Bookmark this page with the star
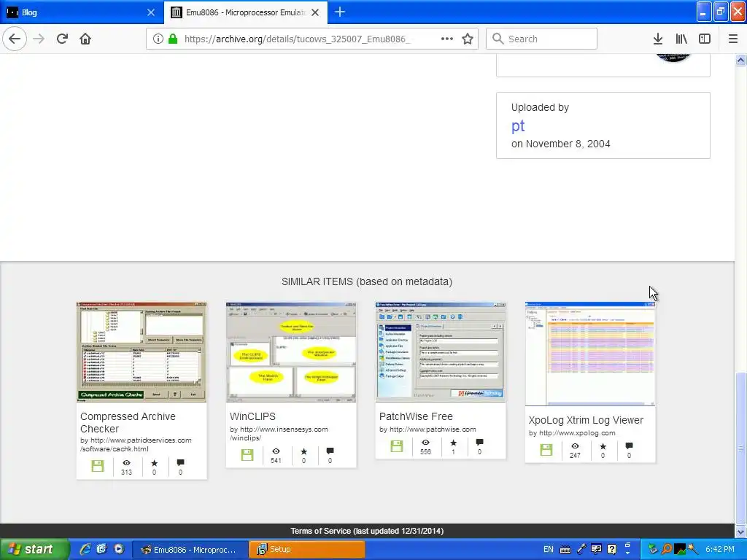This screenshot has width=747, height=560. point(468,39)
